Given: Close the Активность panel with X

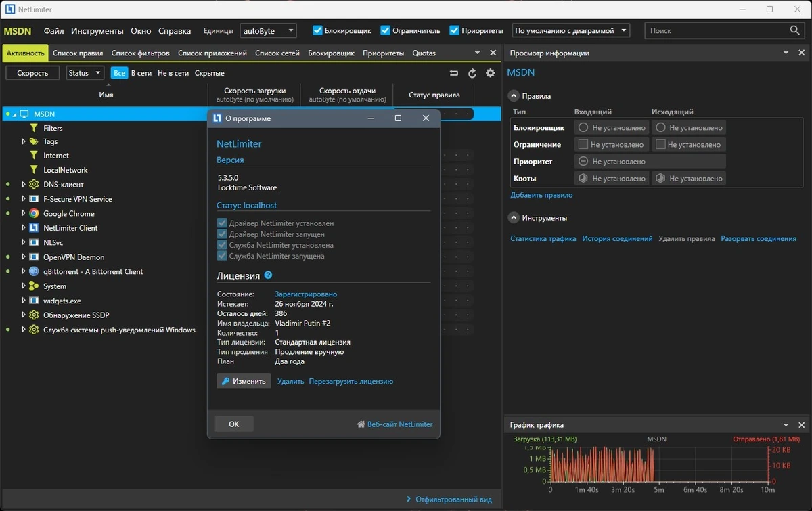Looking at the screenshot, I should (x=494, y=53).
